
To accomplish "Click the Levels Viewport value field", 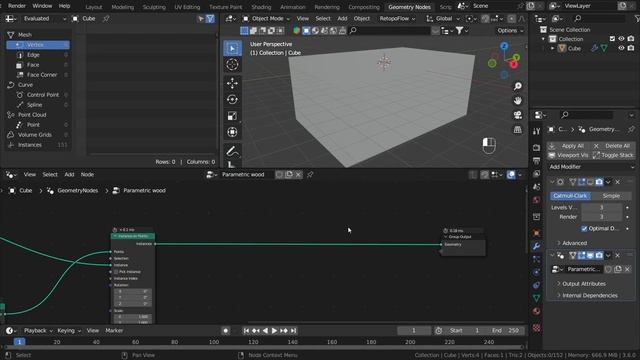I will 602,208.
